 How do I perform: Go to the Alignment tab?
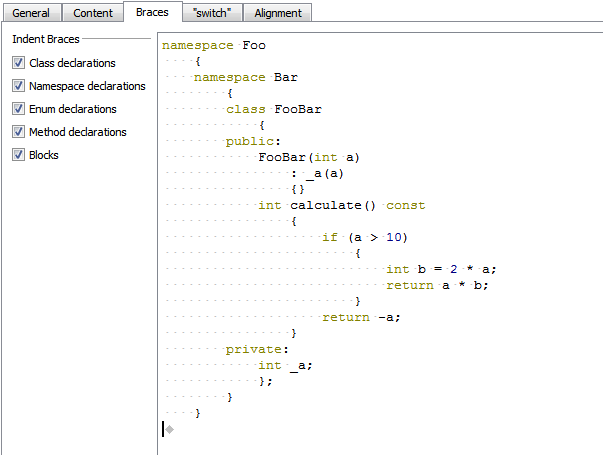click(278, 13)
